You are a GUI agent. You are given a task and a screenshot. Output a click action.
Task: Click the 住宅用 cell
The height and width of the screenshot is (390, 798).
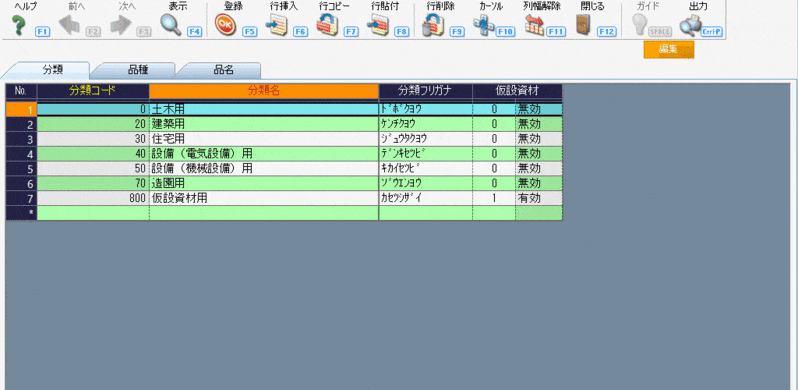coord(264,138)
